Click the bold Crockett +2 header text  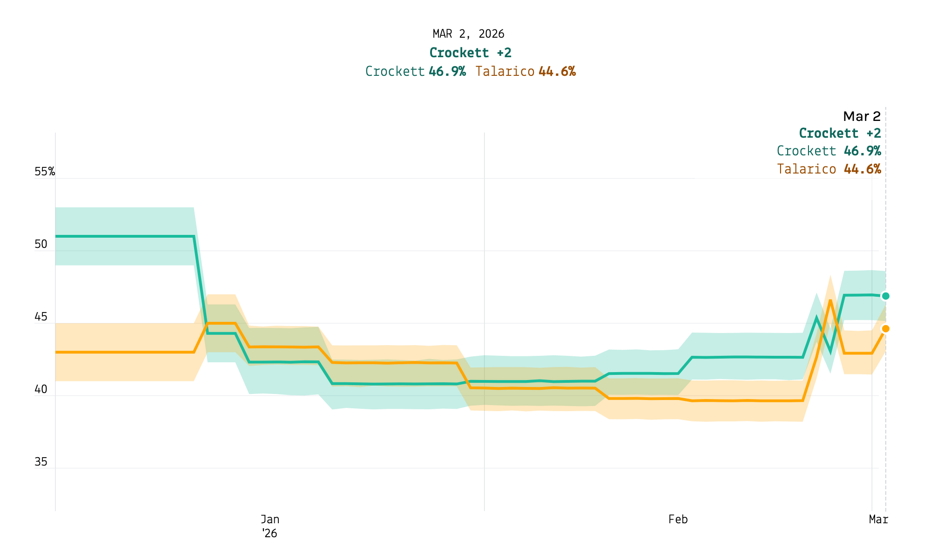(x=470, y=53)
